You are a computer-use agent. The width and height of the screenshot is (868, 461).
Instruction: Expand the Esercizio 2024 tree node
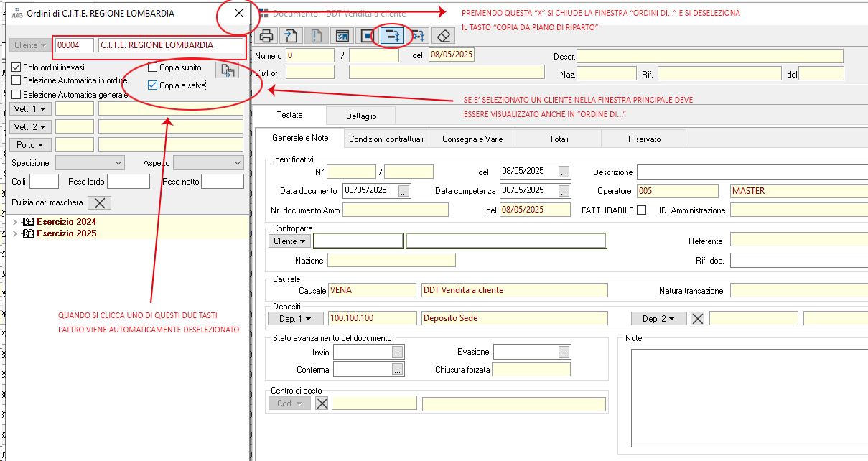click(15, 222)
